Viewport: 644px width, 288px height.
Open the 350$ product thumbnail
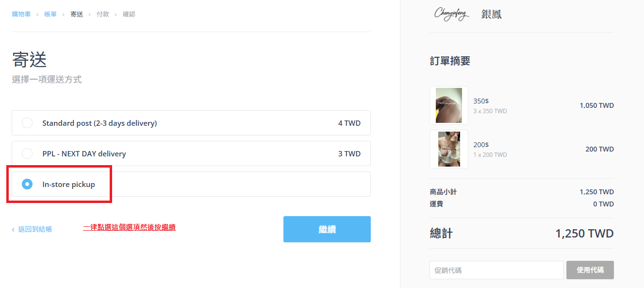(x=449, y=105)
